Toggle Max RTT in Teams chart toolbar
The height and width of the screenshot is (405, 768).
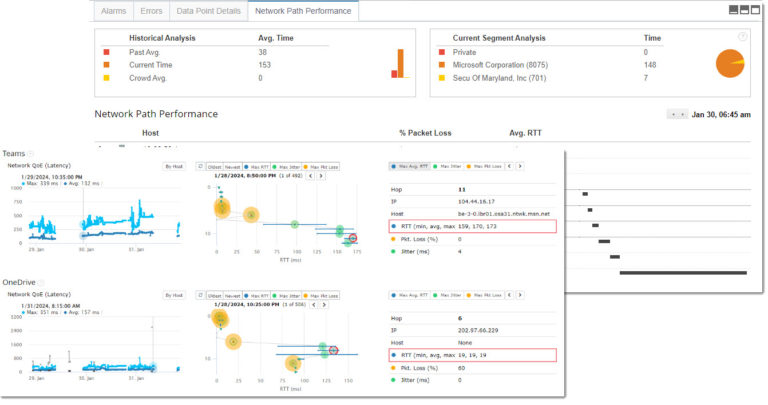click(257, 167)
